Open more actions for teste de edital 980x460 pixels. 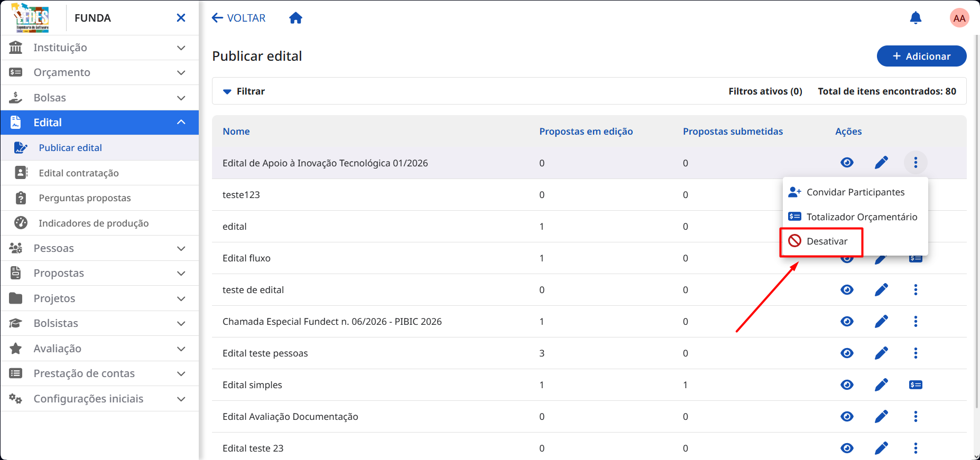(x=916, y=289)
